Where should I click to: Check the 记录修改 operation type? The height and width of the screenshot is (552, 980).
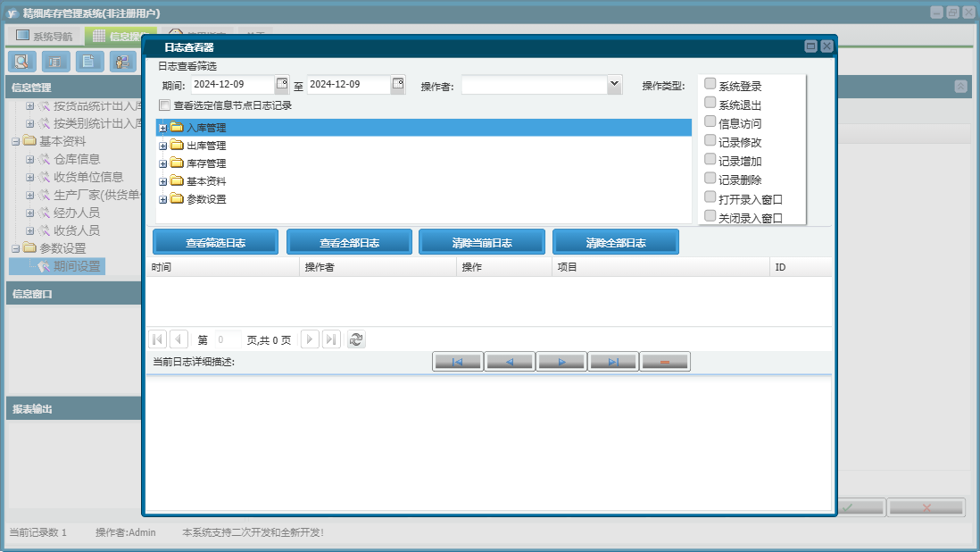(710, 140)
